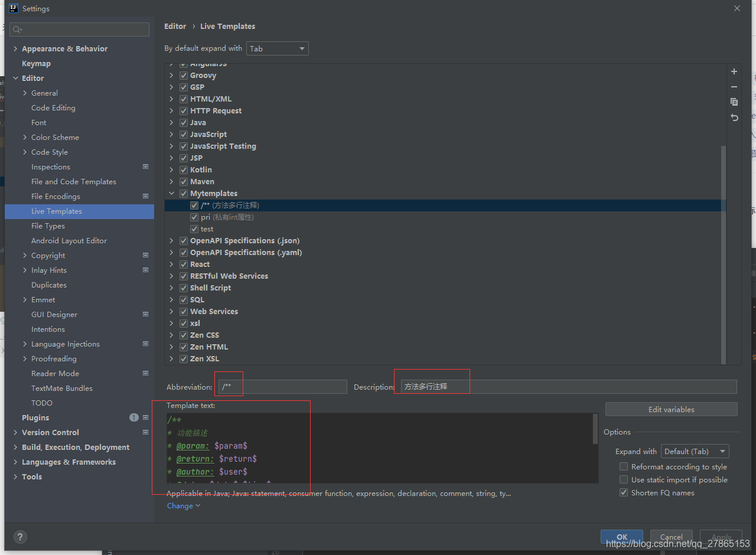Image resolution: width=756 pixels, height=555 pixels.
Task: Click the Reader Mode per-project icon
Action: pyautogui.click(x=146, y=373)
